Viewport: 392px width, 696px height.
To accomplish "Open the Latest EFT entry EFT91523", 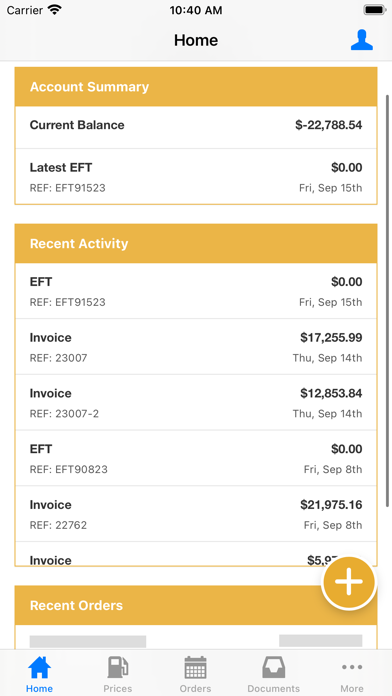I will (196, 177).
